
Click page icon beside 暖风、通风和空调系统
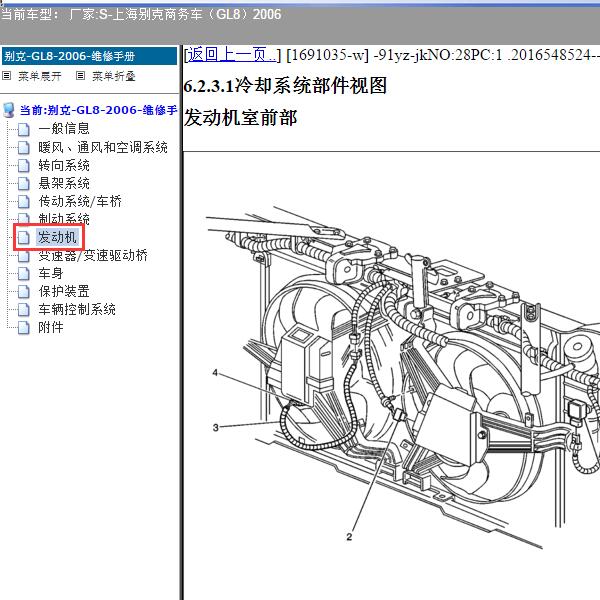click(24, 148)
